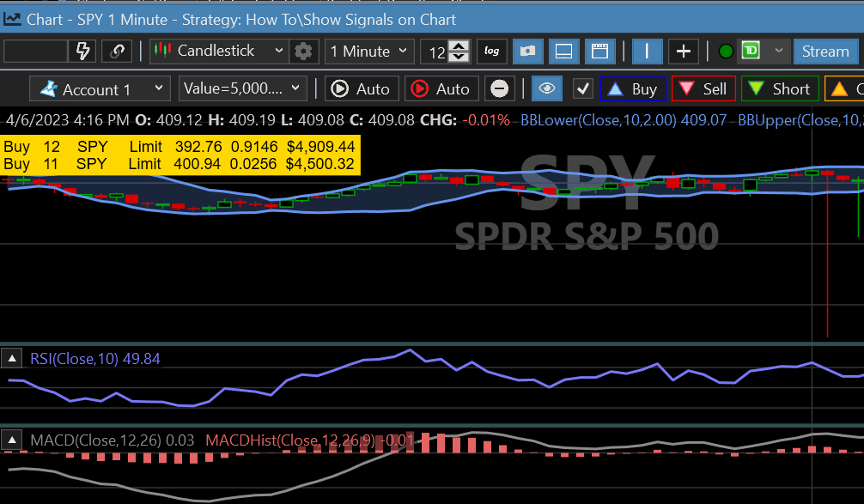The image size is (864, 504).
Task: Click the Stream button
Action: [x=825, y=52]
